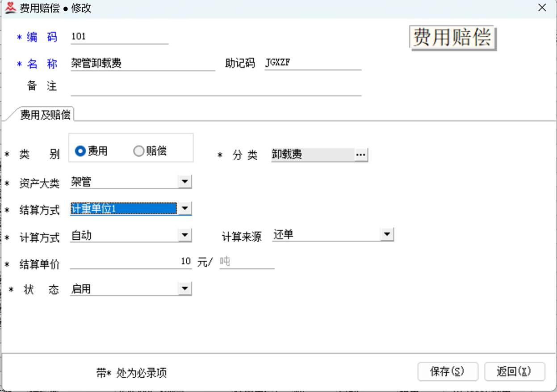
Task: Save the record with 保存(S)
Action: (448, 371)
